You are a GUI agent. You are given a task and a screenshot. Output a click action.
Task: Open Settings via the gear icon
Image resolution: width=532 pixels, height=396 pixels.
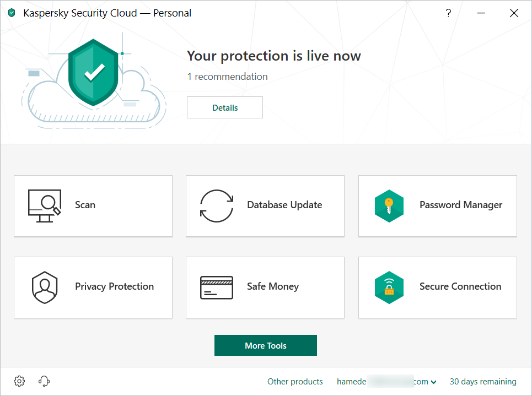point(19,381)
